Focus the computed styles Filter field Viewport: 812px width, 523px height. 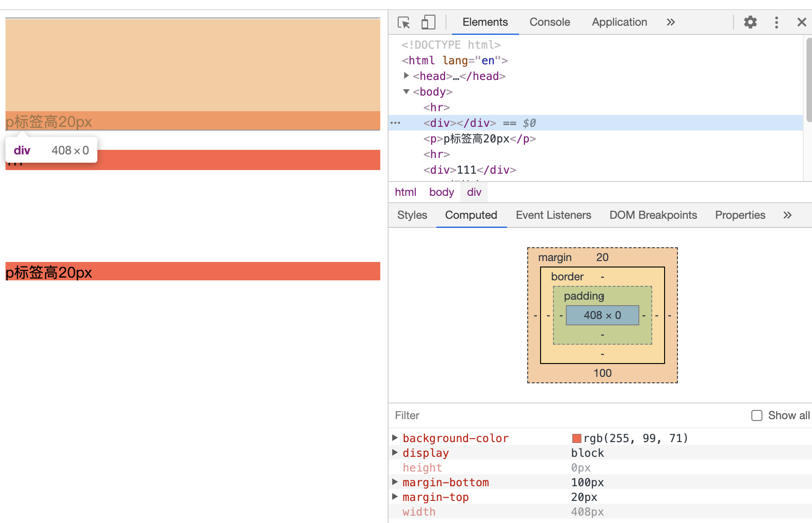(568, 415)
